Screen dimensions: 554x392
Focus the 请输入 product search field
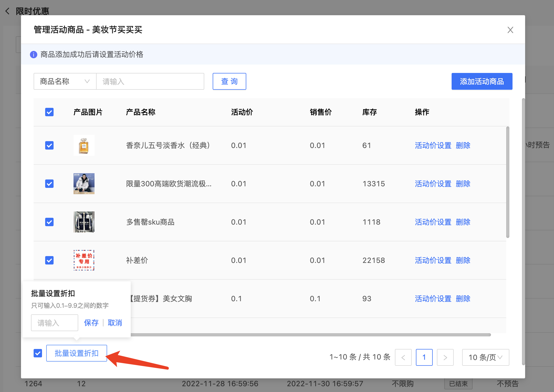click(150, 81)
